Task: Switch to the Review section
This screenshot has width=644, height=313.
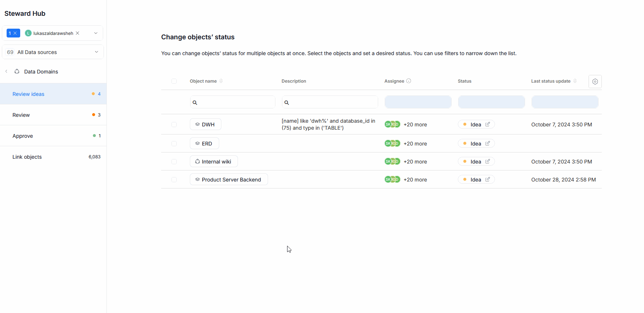Action: [x=21, y=115]
